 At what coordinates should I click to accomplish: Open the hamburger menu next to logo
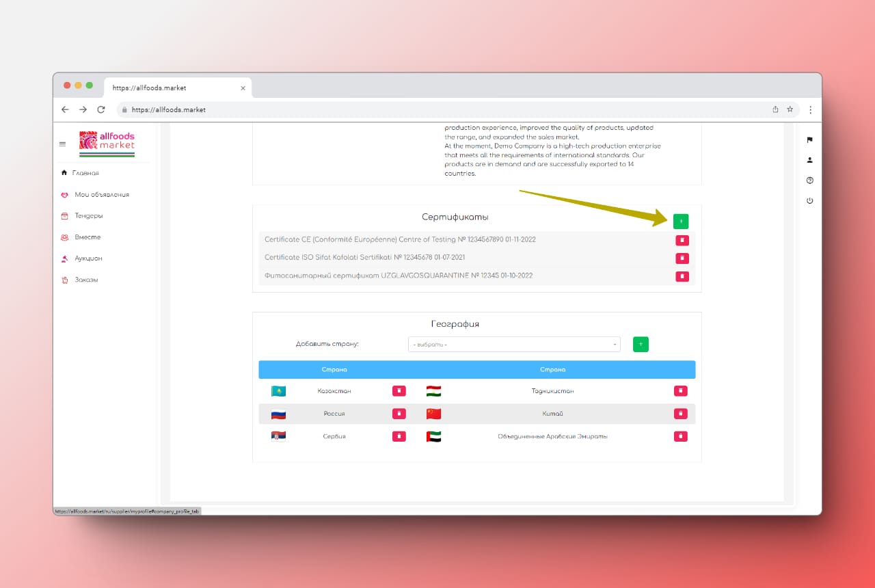click(x=63, y=144)
